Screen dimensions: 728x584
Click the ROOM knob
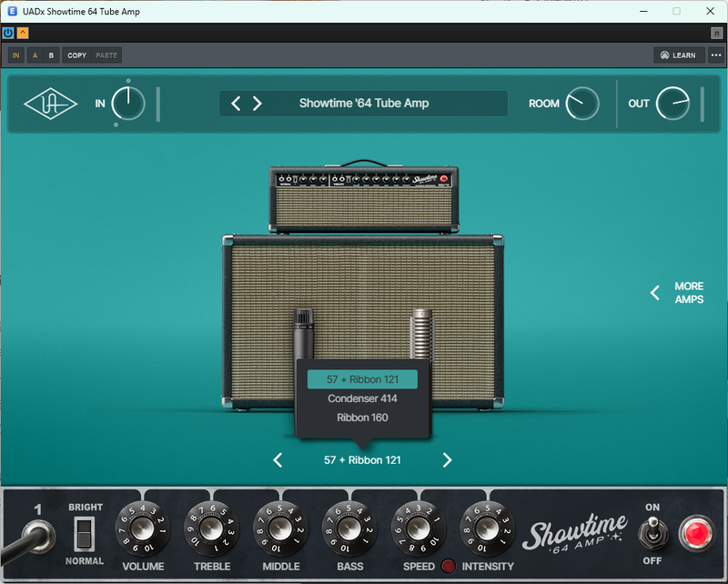click(x=582, y=104)
